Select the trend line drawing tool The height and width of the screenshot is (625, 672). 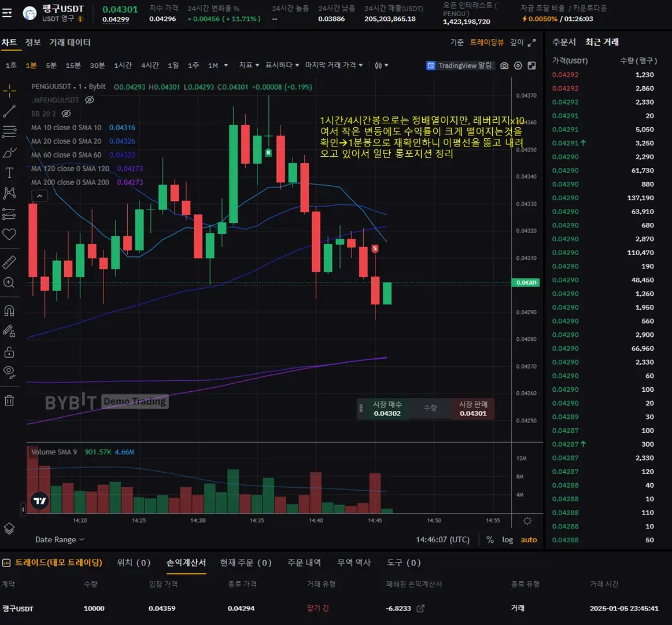(9, 111)
